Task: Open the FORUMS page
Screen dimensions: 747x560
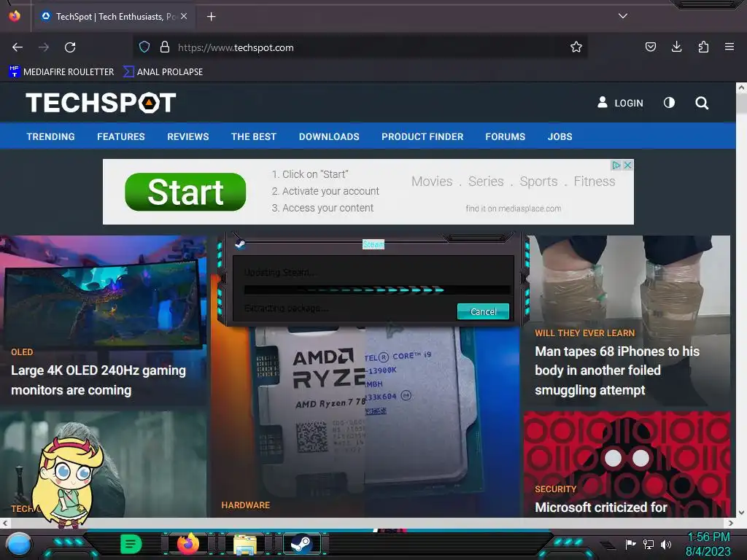Action: click(506, 136)
